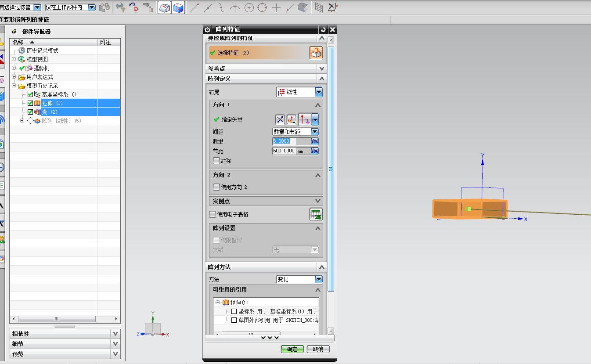The height and width of the screenshot is (364, 591).
Task: Click the funnel selection filter reset icon
Action: tap(120, 7)
